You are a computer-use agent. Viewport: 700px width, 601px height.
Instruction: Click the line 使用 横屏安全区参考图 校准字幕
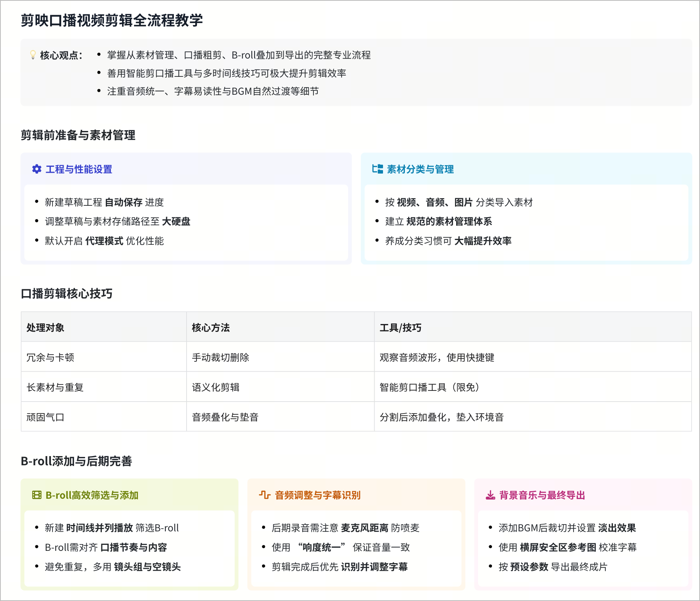coord(568,547)
